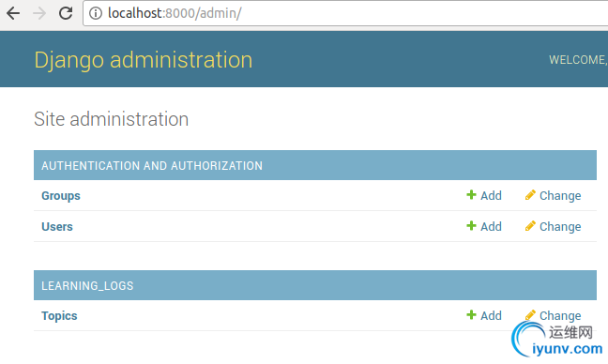The image size is (608, 364).
Task: Open the site information icon in the address bar
Action: [x=96, y=13]
